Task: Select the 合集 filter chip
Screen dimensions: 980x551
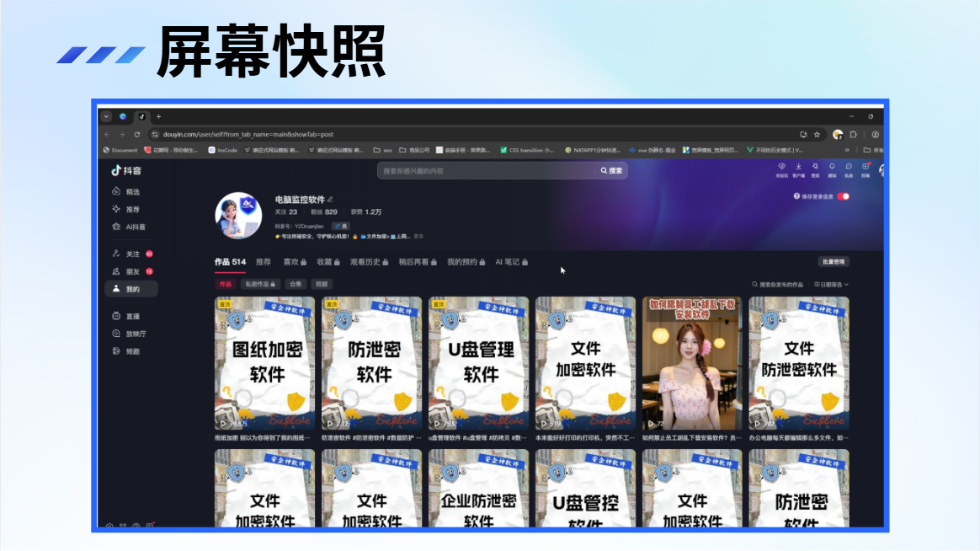Action: [296, 284]
